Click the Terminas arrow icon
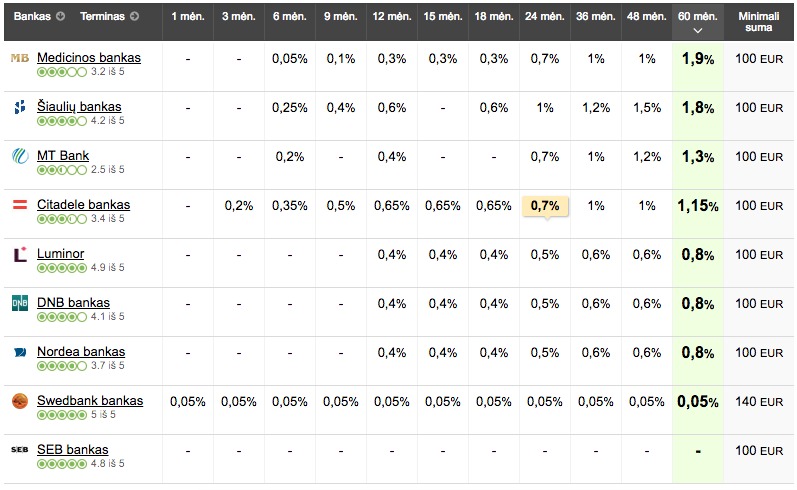797x490 pixels. tap(134, 17)
